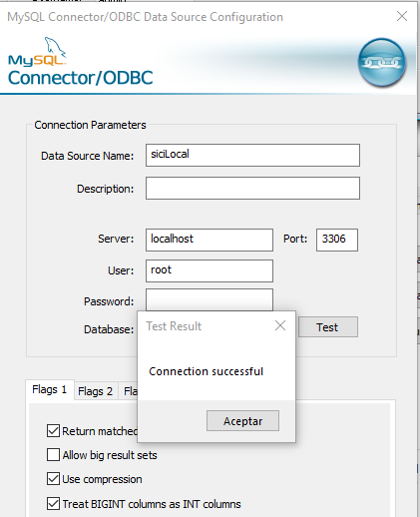Open the Flags 2 tab
Image resolution: width=420 pixels, height=517 pixels.
96,391
